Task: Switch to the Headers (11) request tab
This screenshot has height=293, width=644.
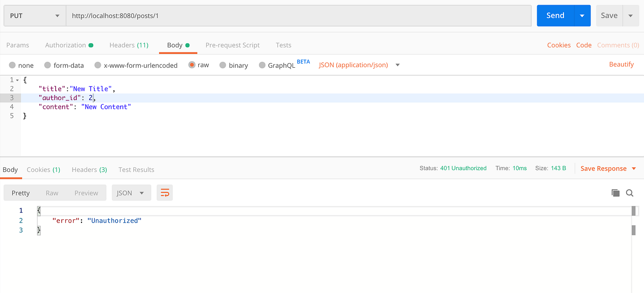Action: [129, 45]
